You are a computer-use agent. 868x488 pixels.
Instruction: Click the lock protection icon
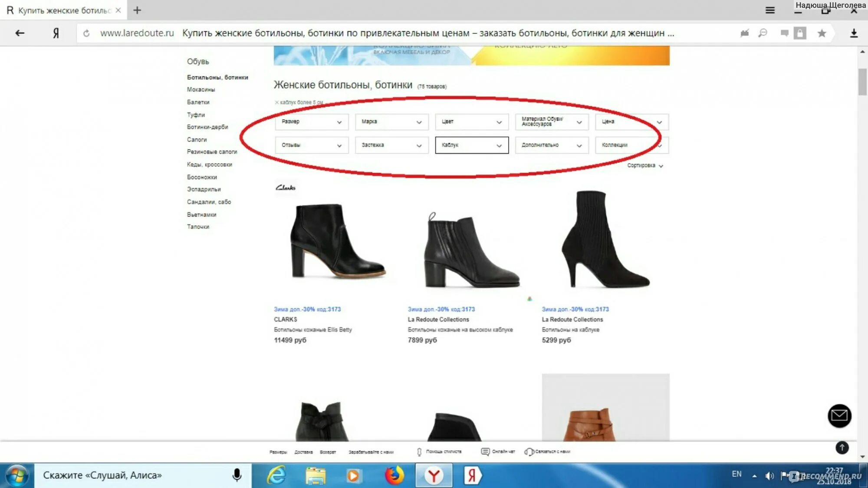(x=800, y=33)
